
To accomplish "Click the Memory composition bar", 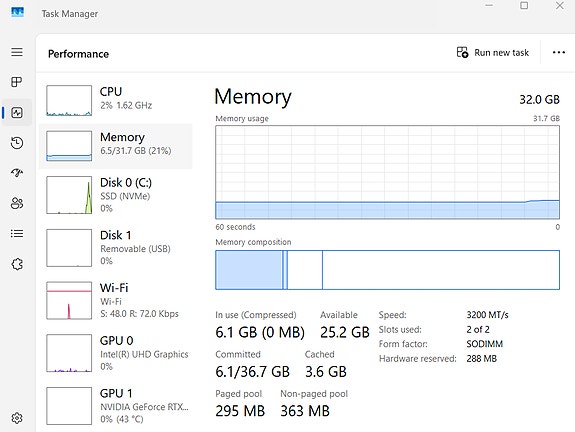I will [387, 270].
